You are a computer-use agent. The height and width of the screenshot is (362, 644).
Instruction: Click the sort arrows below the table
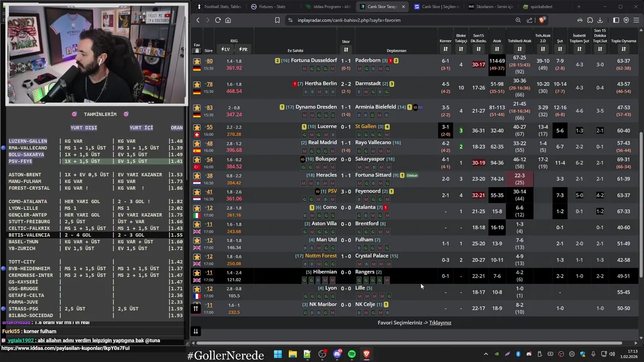tap(196, 331)
